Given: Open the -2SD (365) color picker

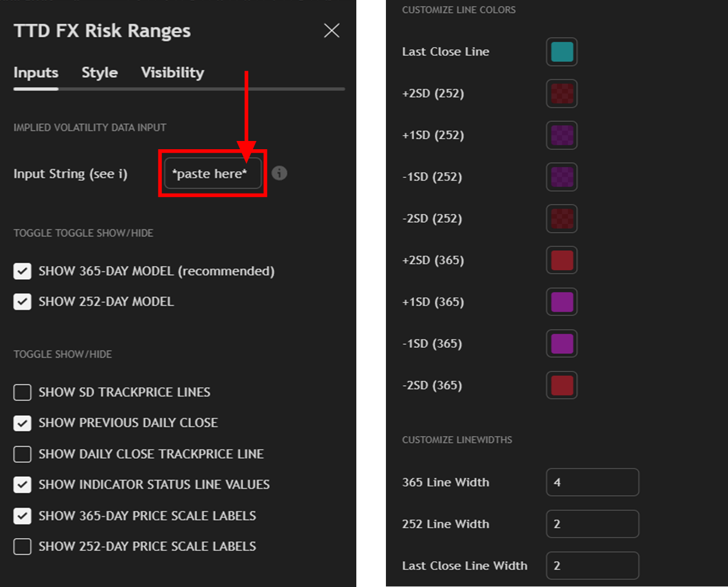Looking at the screenshot, I should click(x=561, y=386).
